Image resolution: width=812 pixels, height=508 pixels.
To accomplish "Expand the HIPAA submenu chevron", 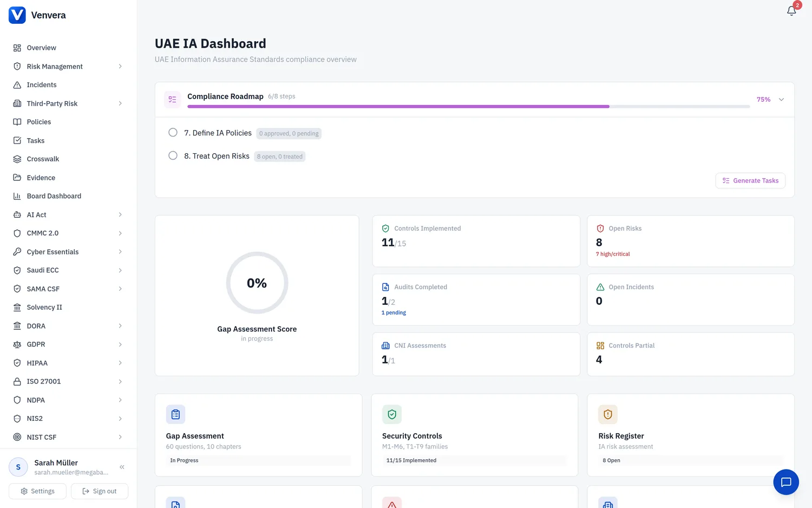I will click(120, 363).
